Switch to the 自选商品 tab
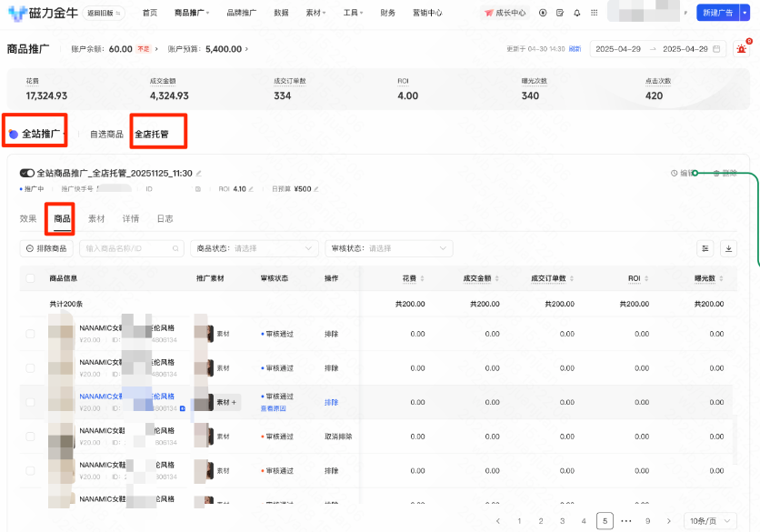Image resolution: width=760 pixels, height=532 pixels. click(106, 135)
